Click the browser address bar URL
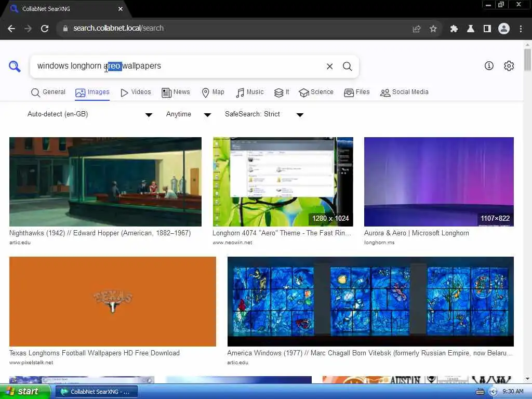This screenshot has height=399, width=532. 118,29
